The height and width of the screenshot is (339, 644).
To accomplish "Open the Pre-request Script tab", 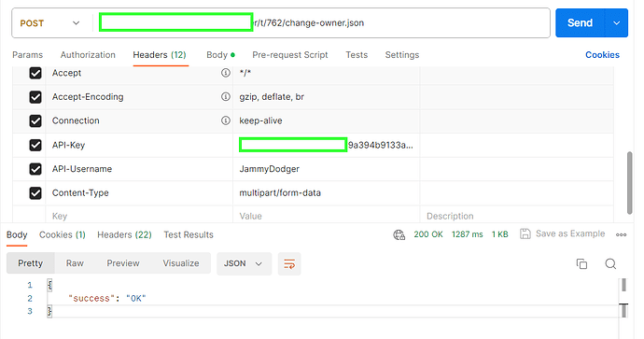I will click(290, 55).
